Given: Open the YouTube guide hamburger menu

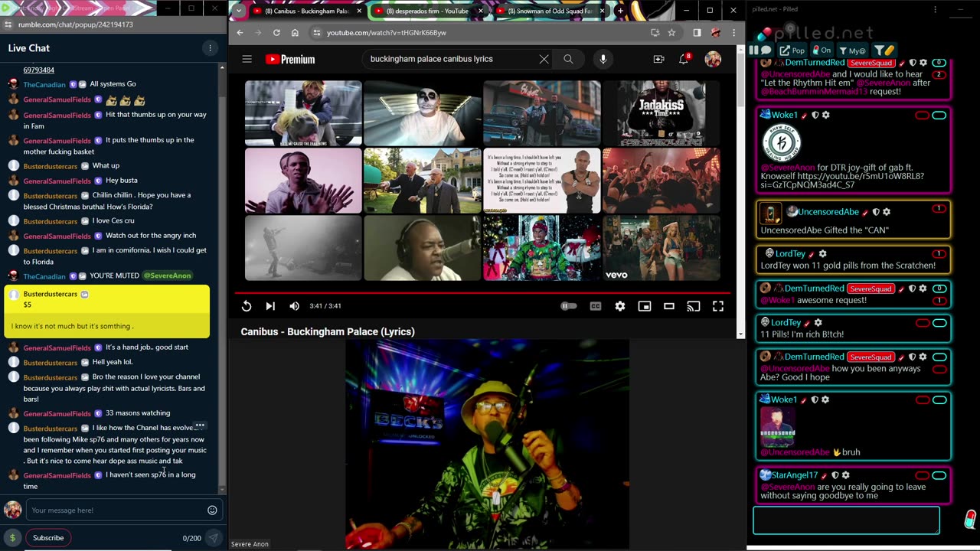Looking at the screenshot, I should coord(247,59).
